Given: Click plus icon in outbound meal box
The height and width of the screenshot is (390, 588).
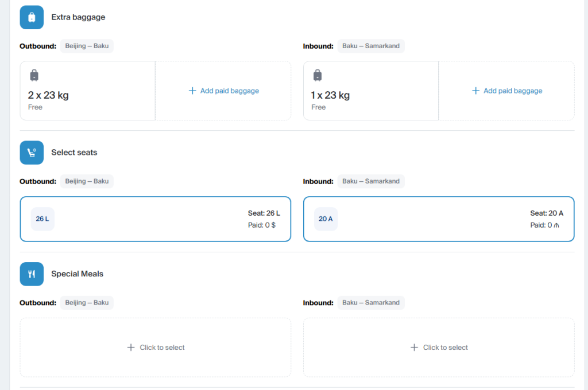Looking at the screenshot, I should [x=131, y=348].
